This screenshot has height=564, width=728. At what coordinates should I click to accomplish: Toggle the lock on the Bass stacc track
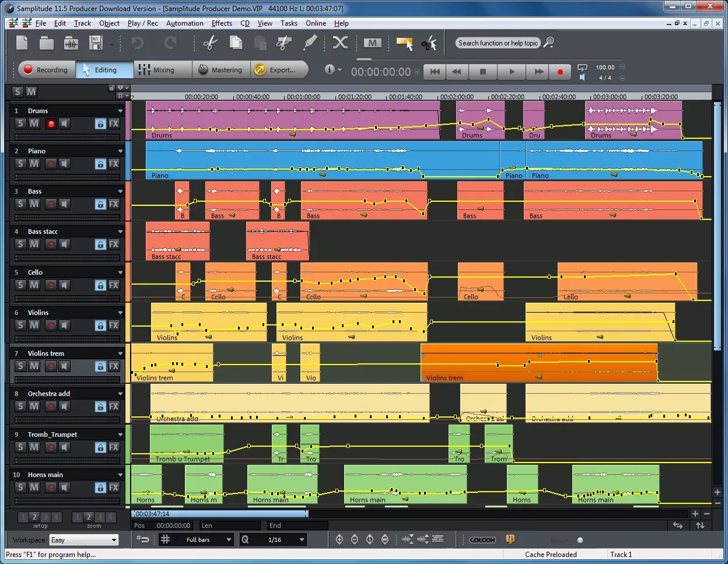click(x=100, y=244)
